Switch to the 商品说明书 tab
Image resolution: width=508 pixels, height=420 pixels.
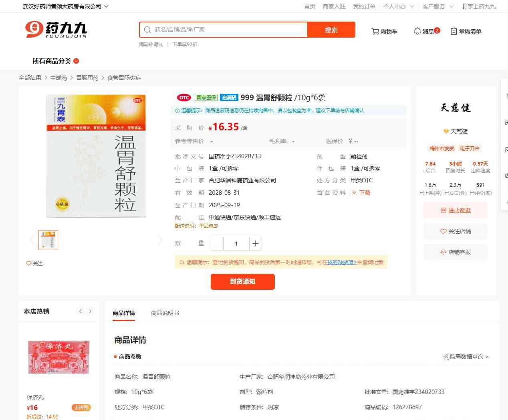tap(165, 313)
